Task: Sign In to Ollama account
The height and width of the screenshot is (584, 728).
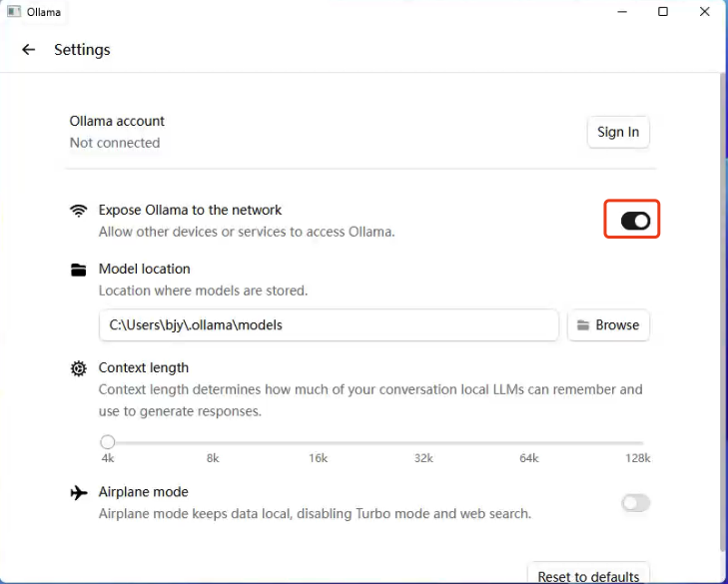Action: [x=618, y=132]
